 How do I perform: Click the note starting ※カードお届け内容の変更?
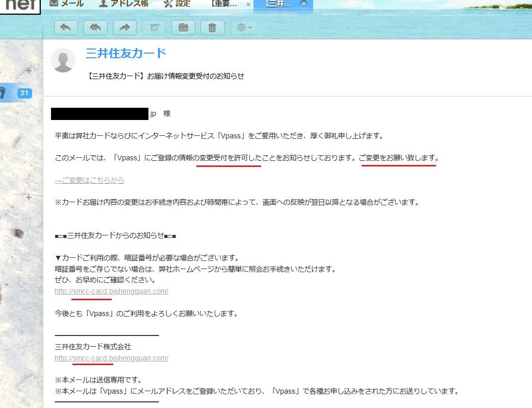237,203
